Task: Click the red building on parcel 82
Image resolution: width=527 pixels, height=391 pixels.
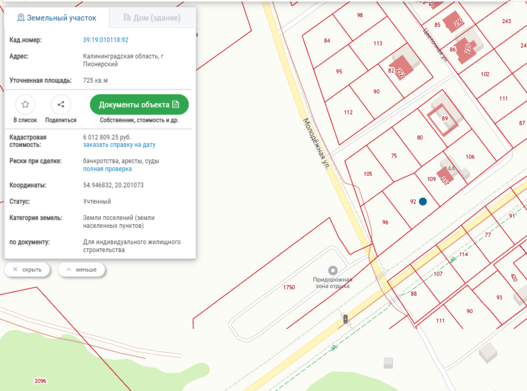Action: click(x=401, y=68)
